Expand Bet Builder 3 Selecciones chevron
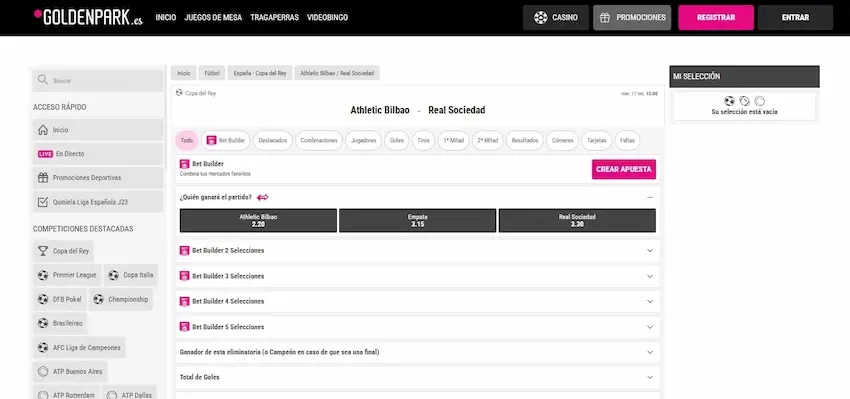Viewport: 850px width, 399px height. pos(650,276)
